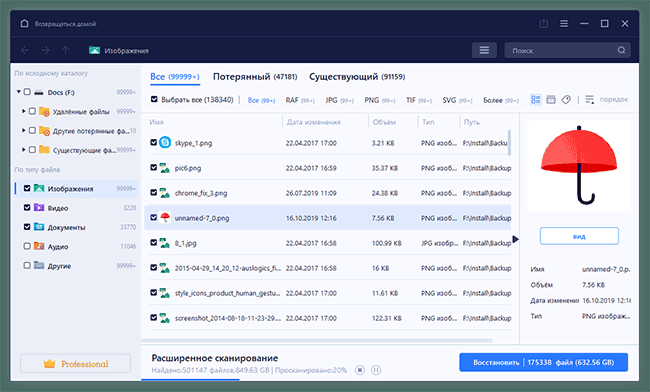Filter by SVG file type

click(457, 100)
